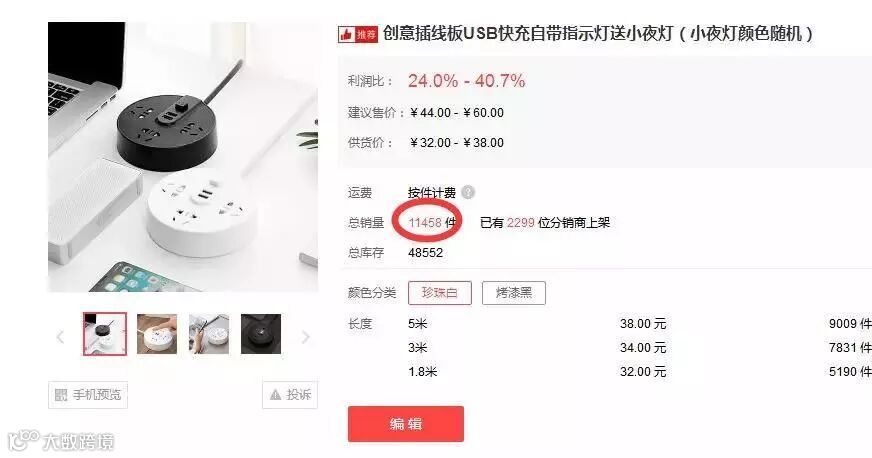872x458 pixels.
Task: Click the red 推荐 thumbs-up badge
Action: 358,34
